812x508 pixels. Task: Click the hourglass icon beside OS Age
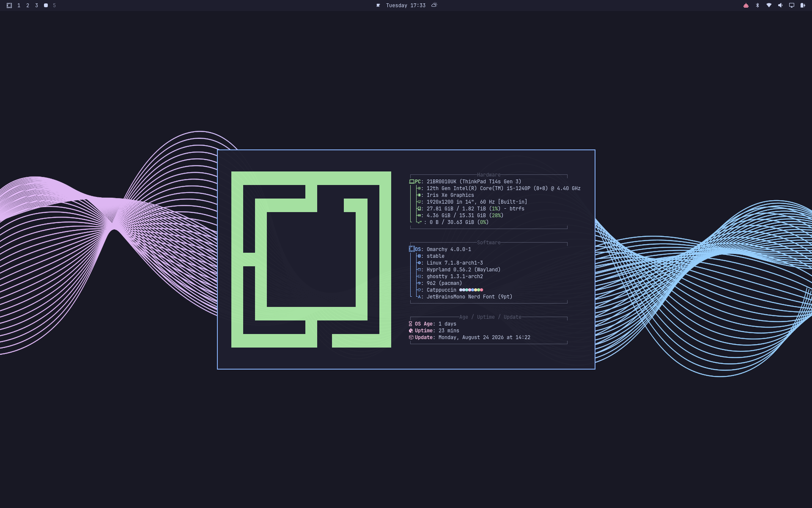410,324
